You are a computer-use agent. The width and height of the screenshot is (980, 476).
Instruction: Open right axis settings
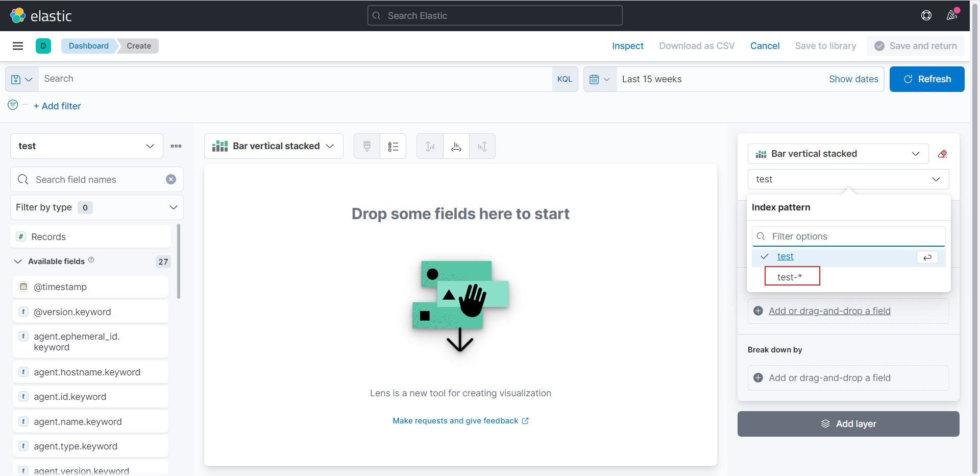pos(482,147)
